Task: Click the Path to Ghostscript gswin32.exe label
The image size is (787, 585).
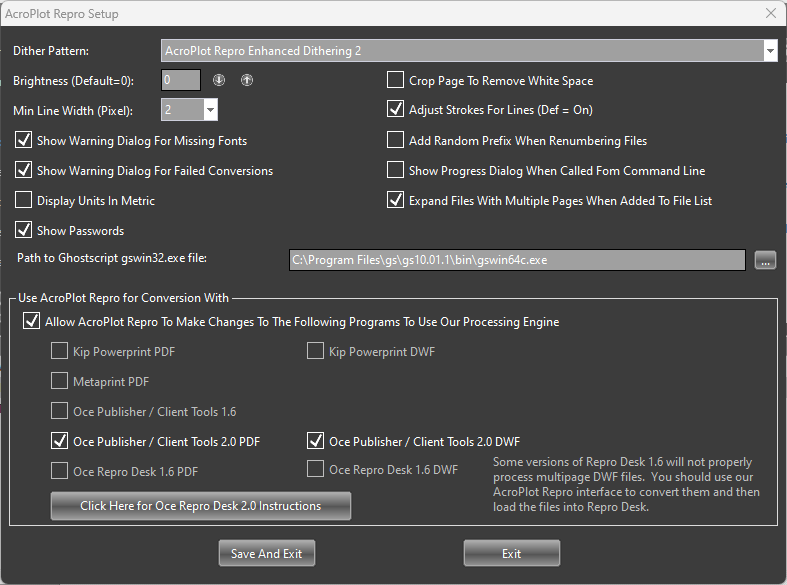Action: click(x=112, y=258)
